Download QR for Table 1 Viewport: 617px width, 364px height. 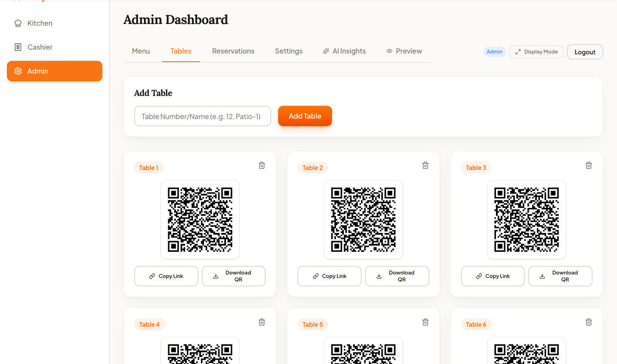point(234,276)
